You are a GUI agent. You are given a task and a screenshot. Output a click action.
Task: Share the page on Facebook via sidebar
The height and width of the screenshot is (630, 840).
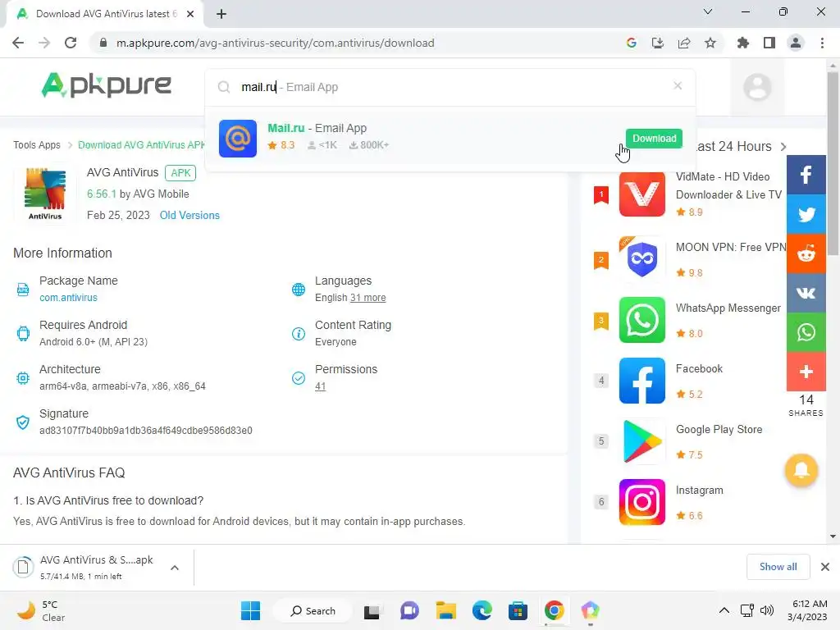tap(806, 175)
